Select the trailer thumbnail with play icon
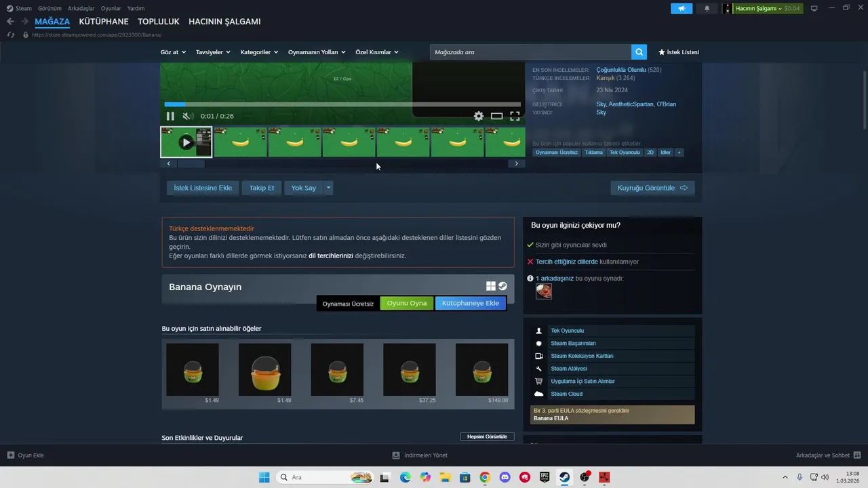Image resolution: width=868 pixels, height=488 pixels. (186, 142)
